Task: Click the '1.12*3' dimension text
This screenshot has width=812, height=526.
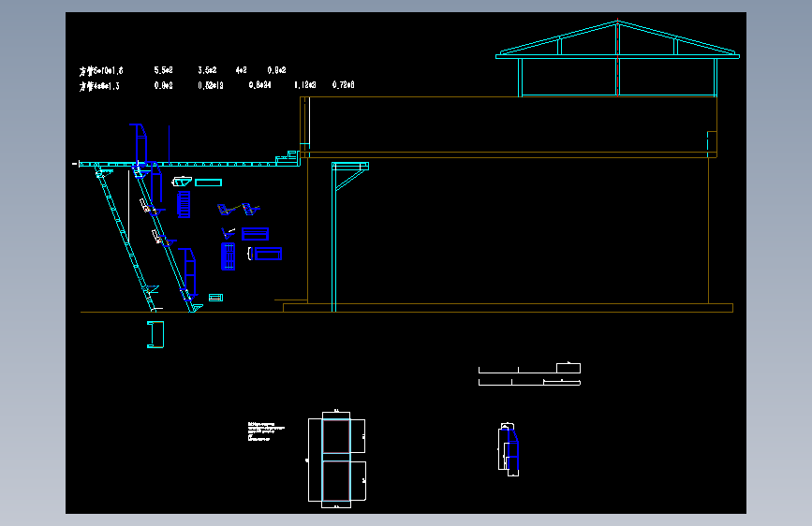Action: [x=305, y=85]
